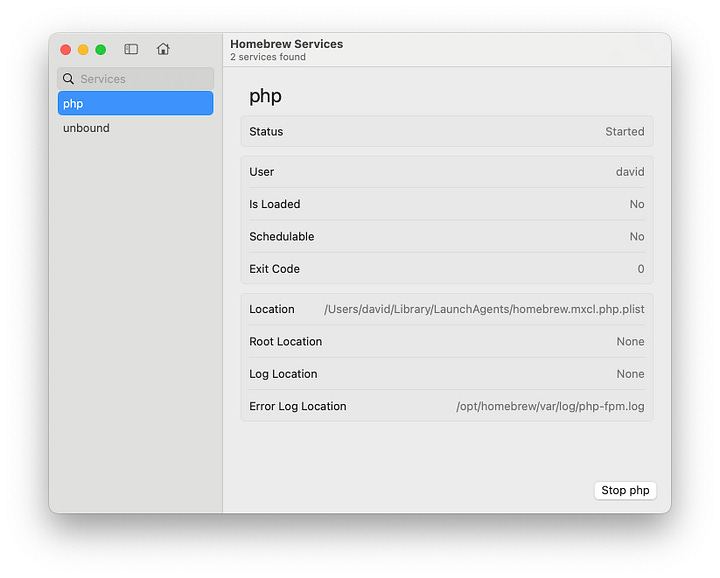
Task: Click the 'None' value for Log Location
Action: [x=630, y=374]
